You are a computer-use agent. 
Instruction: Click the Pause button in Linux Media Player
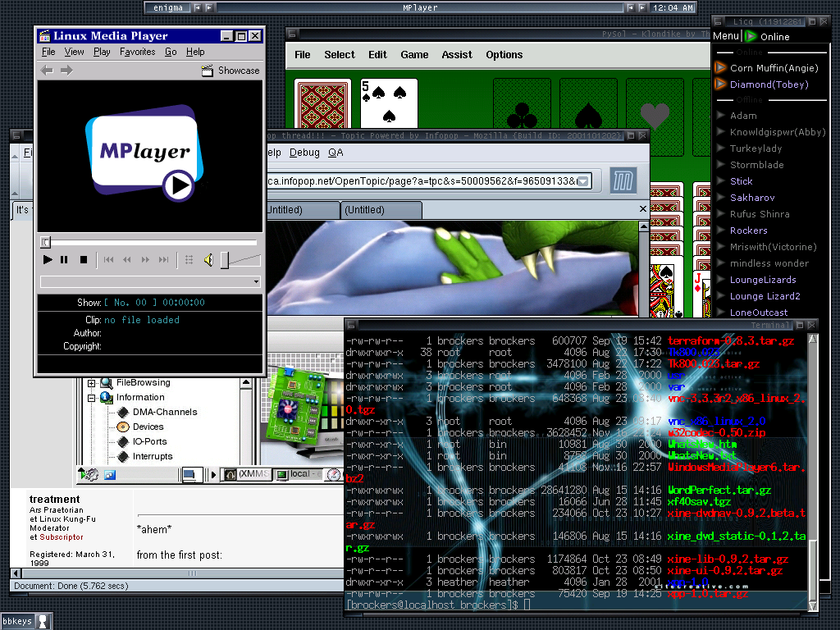coord(64,260)
